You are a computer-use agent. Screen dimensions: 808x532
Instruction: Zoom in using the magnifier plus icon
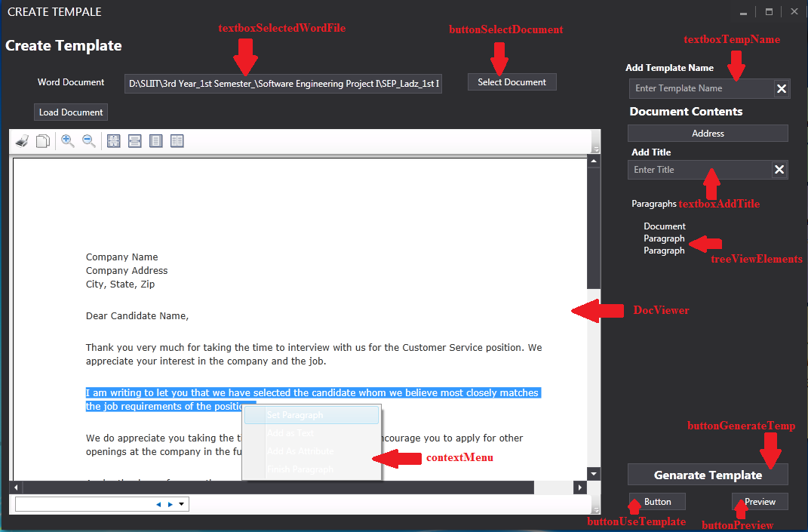pos(67,140)
